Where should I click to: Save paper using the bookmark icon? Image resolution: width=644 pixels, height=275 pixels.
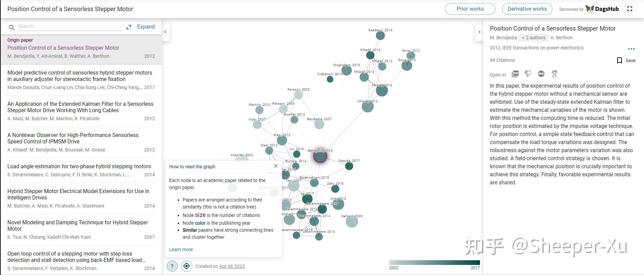(620, 60)
